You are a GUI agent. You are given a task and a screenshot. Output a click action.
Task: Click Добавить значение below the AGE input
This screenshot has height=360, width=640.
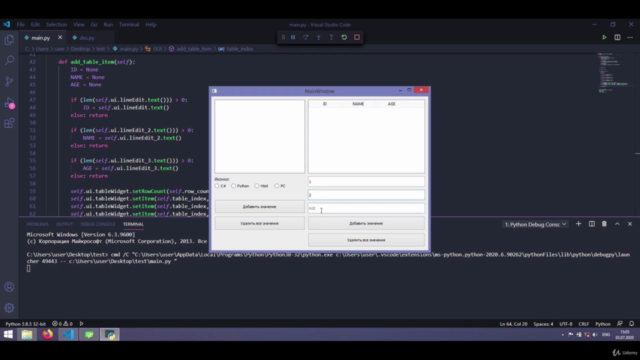[366, 223]
